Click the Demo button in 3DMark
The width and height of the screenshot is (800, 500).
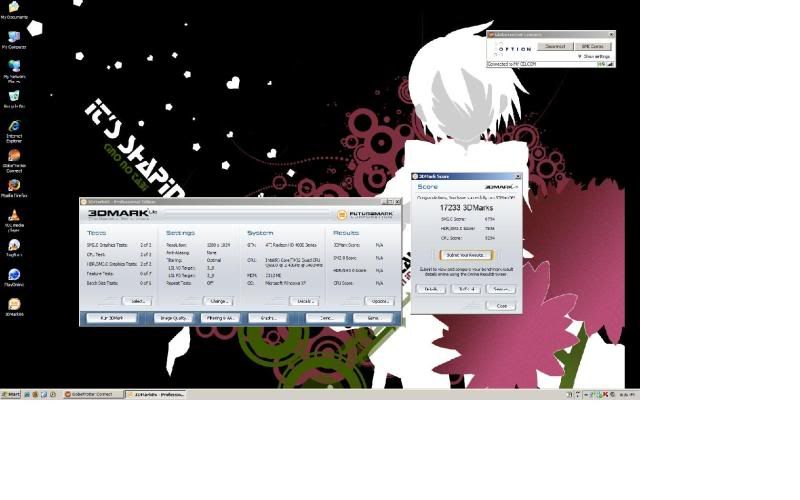tap(326, 318)
